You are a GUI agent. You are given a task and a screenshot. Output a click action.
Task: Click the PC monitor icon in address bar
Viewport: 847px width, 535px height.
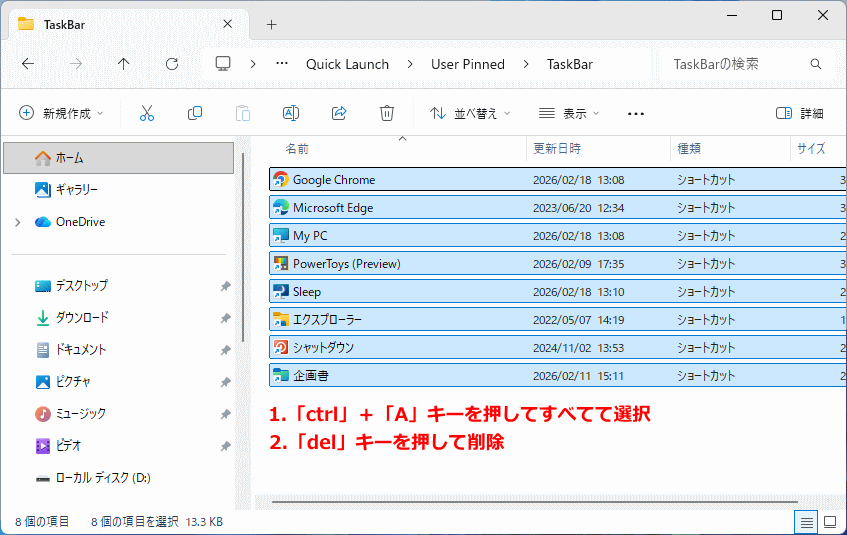[223, 64]
